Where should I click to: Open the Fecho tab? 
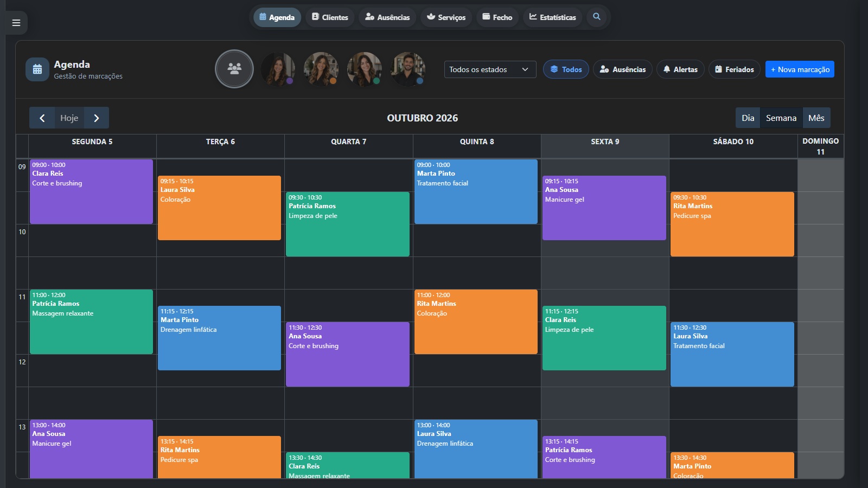click(x=497, y=17)
